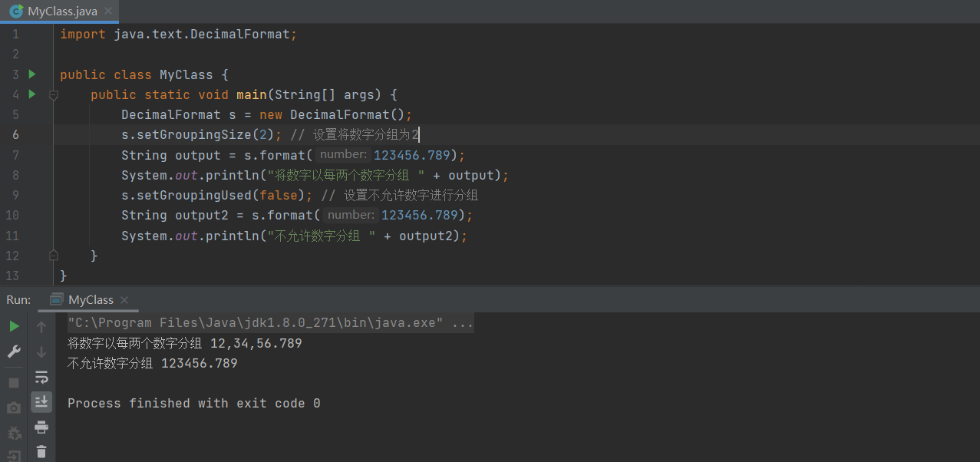Click the Dump Threads camera icon
This screenshot has height=462, width=980.
point(14,408)
